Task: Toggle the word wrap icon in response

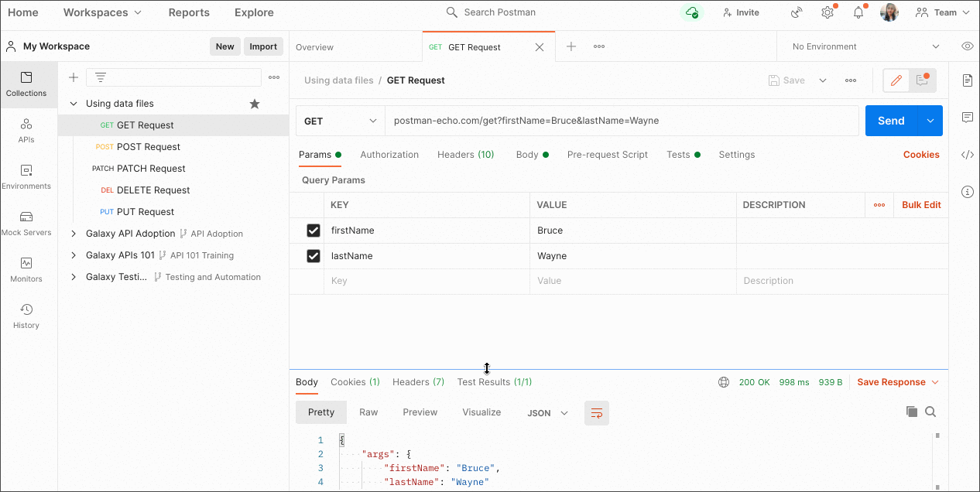Action: pyautogui.click(x=597, y=413)
